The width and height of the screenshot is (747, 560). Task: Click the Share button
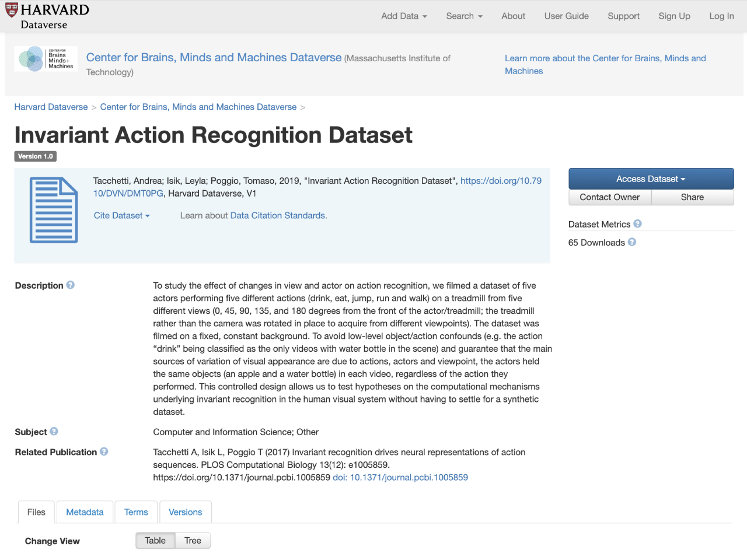click(x=692, y=197)
